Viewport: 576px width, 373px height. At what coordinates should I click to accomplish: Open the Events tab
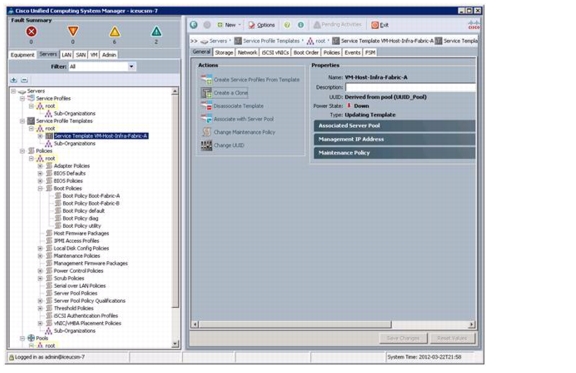pyautogui.click(x=352, y=53)
